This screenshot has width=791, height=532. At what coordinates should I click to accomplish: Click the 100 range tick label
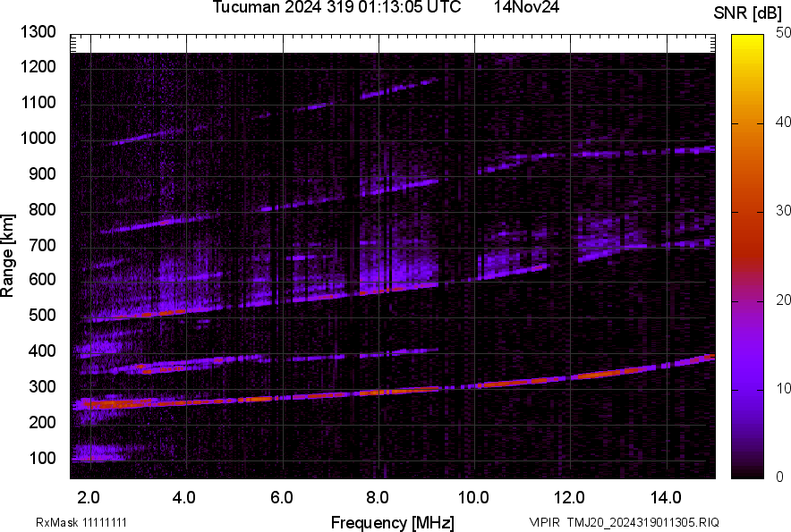tap(42, 458)
